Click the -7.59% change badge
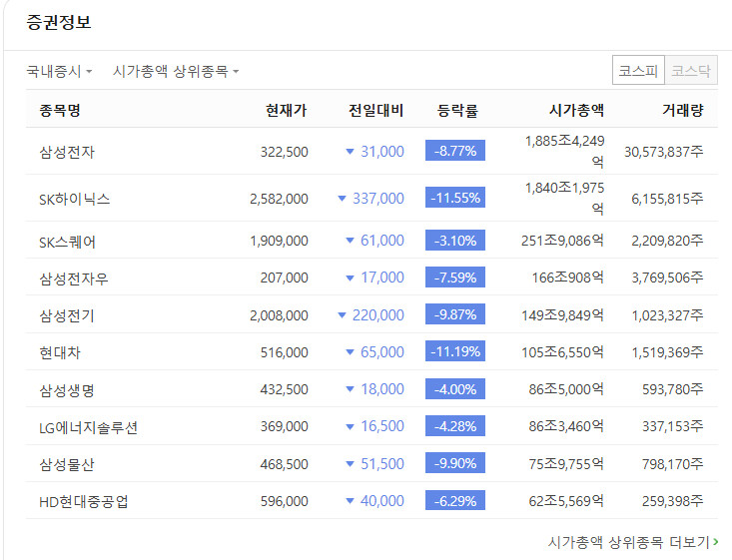 point(455,278)
